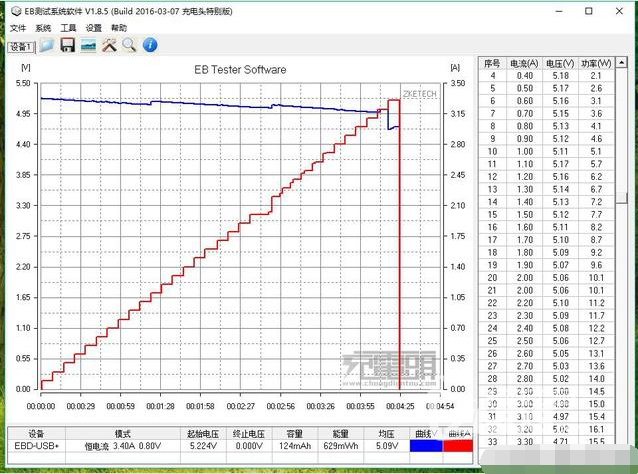Click the 629mWh energy value
Screen dimensions: 638x474
341,446
